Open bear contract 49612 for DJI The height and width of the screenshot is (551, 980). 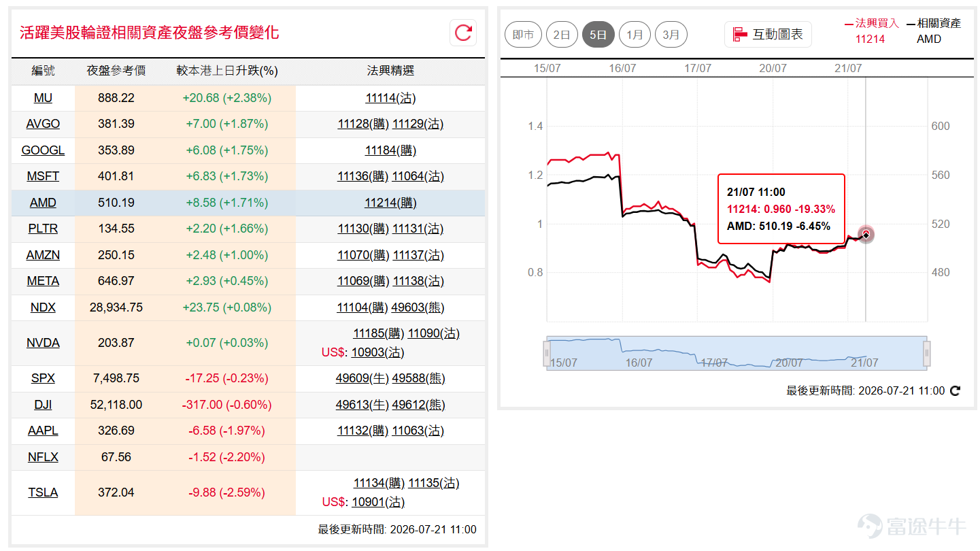pyautogui.click(x=419, y=405)
